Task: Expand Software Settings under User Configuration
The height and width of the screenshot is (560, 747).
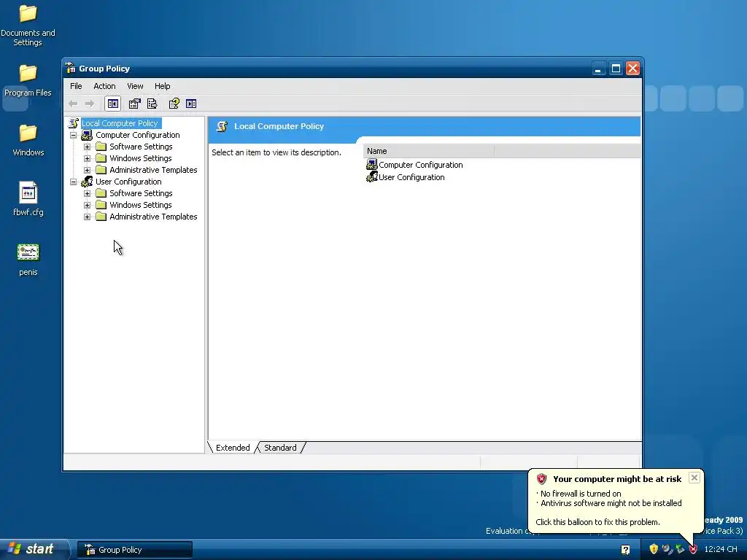Action: [x=88, y=193]
